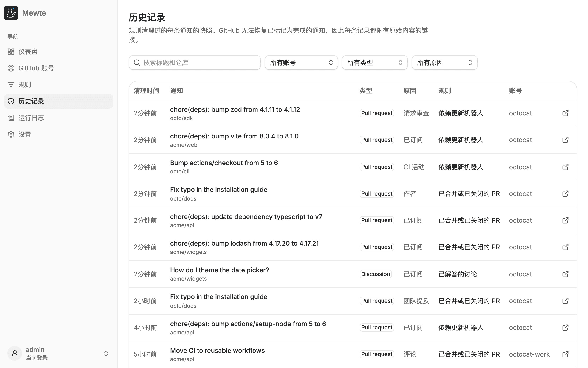Click 'Move CI to reusable workflows' title
Image resolution: width=588 pixels, height=368 pixels.
tap(218, 351)
